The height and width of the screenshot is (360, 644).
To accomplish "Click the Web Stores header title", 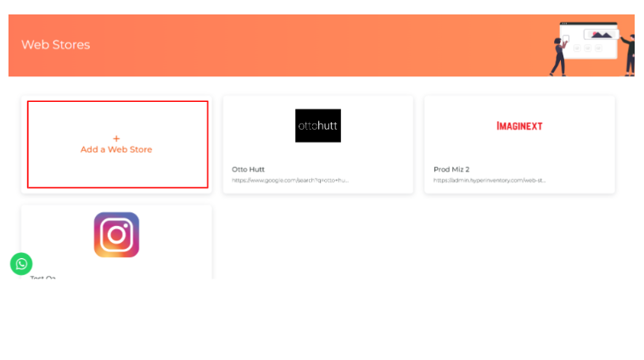I will 56,45.
